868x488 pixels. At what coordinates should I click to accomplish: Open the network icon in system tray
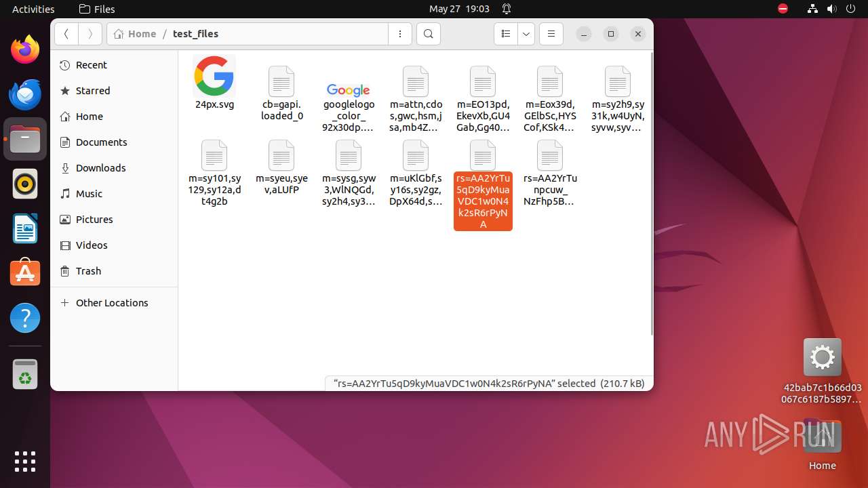(812, 9)
